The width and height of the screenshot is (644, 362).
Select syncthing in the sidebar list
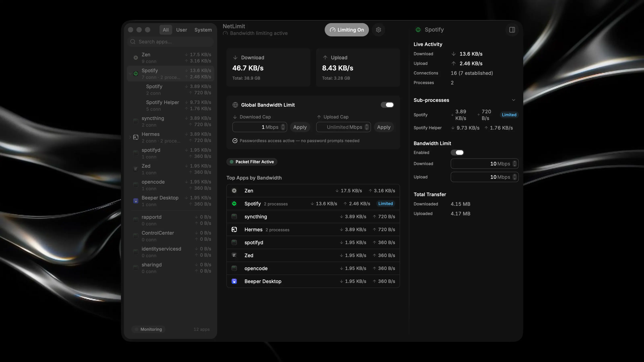[171, 121]
